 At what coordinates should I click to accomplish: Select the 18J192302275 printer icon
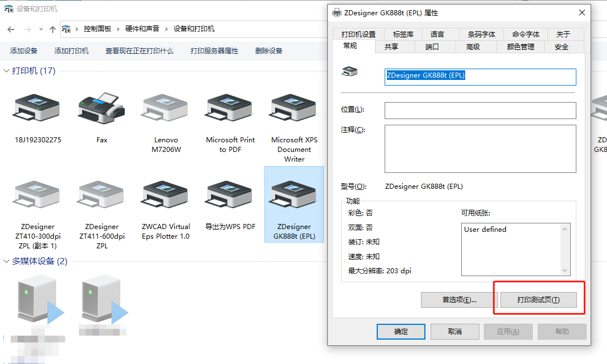tap(37, 111)
